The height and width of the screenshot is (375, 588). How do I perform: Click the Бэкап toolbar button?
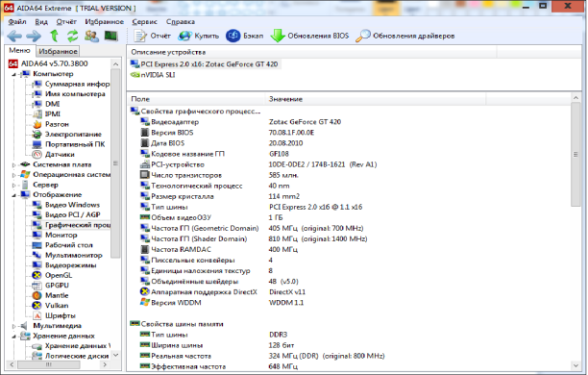(244, 36)
